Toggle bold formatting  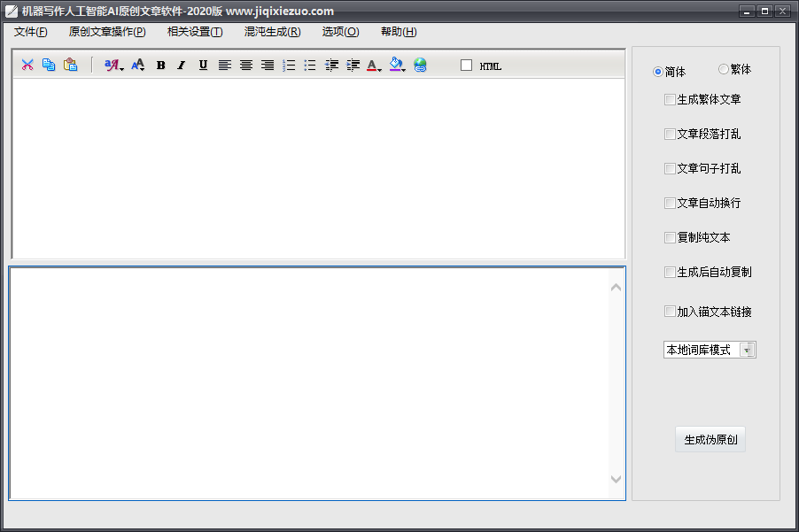pos(160,65)
